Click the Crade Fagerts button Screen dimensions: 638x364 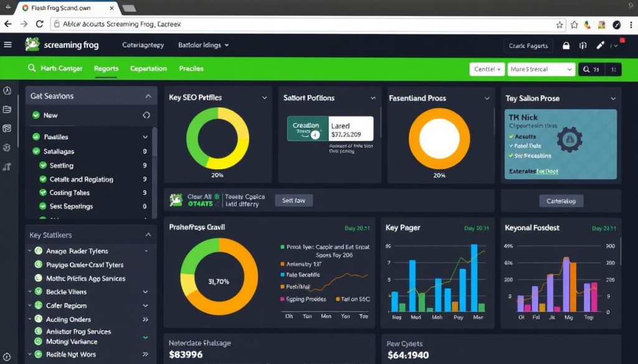(528, 45)
